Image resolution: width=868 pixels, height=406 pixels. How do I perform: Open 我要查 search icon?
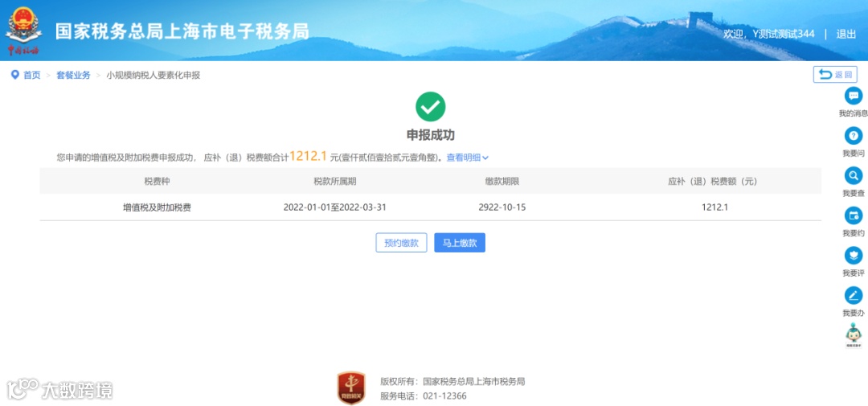tap(853, 175)
